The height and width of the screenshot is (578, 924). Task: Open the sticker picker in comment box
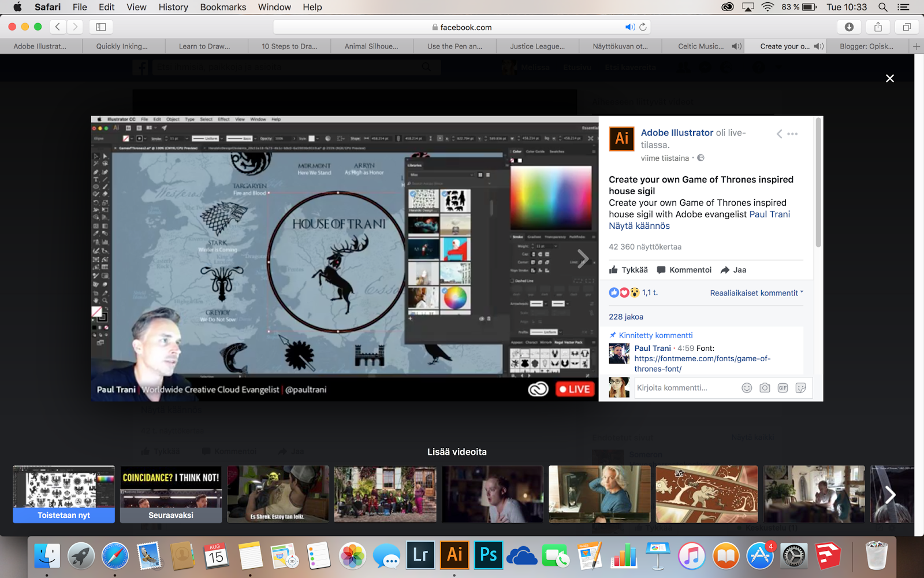800,388
